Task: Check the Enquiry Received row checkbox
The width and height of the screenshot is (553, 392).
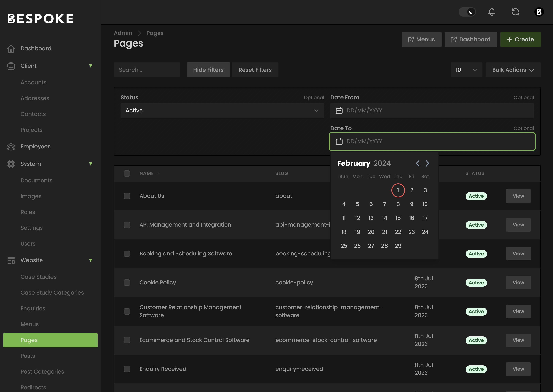Action: point(127,369)
